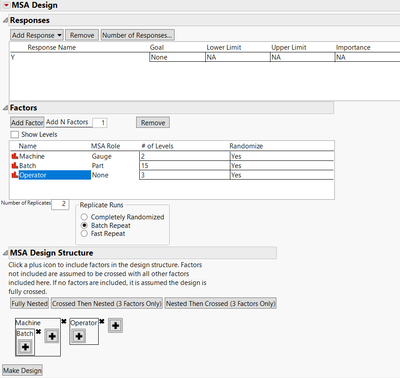Remove Machine from structure with its X icon

point(64,321)
